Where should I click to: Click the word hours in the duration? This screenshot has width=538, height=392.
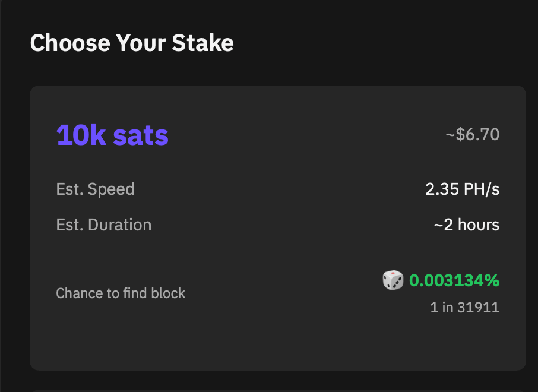479,225
